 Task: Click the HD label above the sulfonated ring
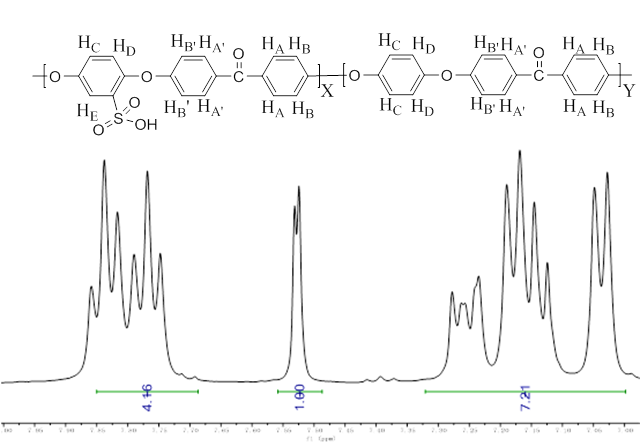click(x=124, y=47)
